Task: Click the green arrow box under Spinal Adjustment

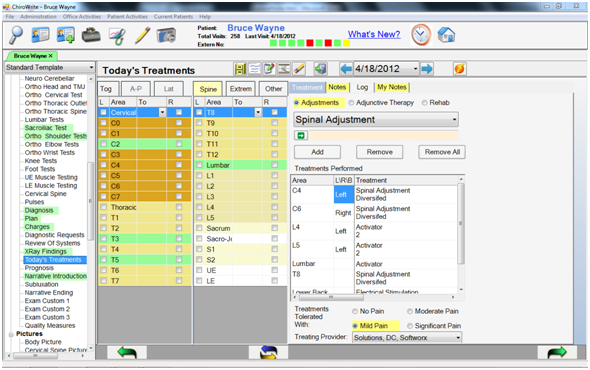Action: pyautogui.click(x=301, y=136)
